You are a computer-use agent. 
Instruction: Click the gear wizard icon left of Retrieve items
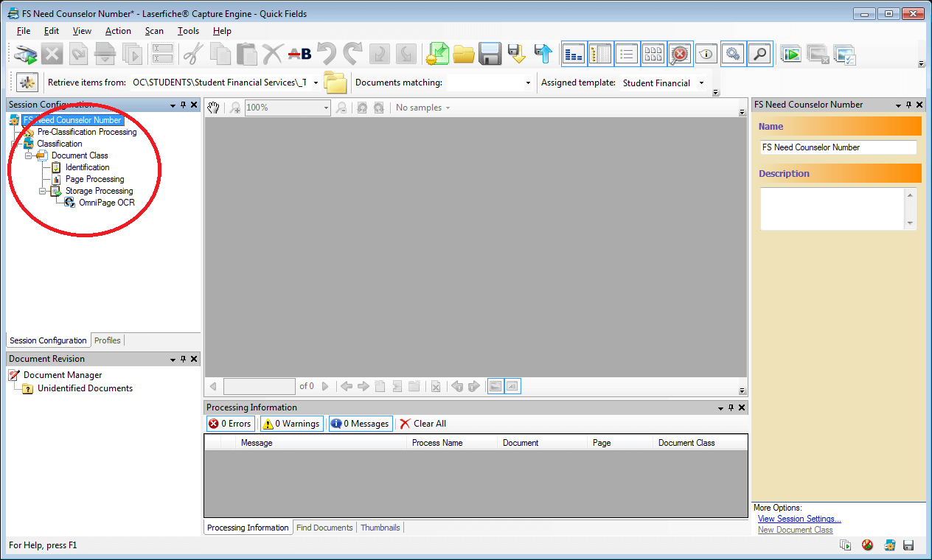(27, 83)
